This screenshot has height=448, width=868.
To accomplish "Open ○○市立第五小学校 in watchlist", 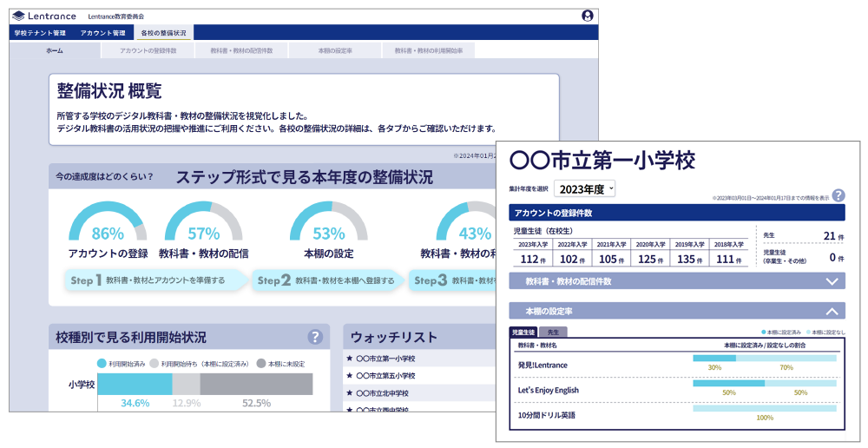I will point(385,376).
